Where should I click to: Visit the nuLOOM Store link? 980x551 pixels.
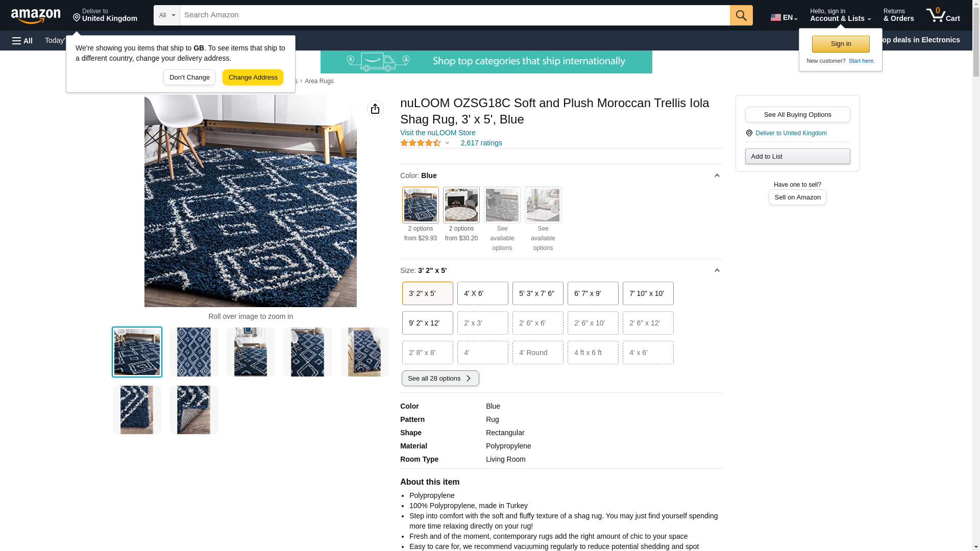pyautogui.click(x=437, y=133)
